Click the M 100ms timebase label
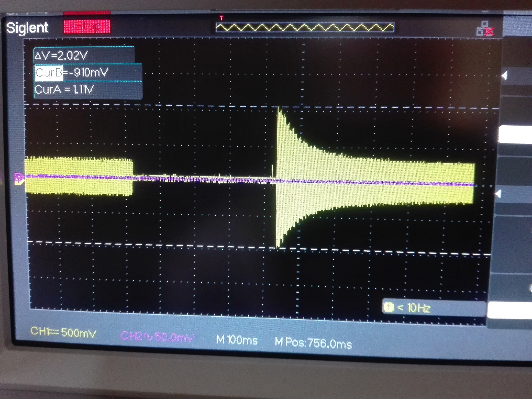Screen dimensions: 532x399 tap(237, 340)
